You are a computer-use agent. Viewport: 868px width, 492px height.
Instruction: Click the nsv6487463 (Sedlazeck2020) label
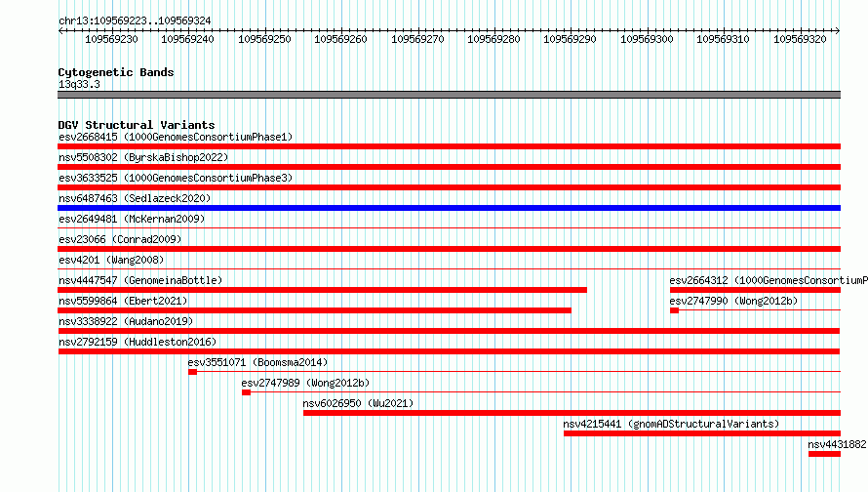pos(135,198)
